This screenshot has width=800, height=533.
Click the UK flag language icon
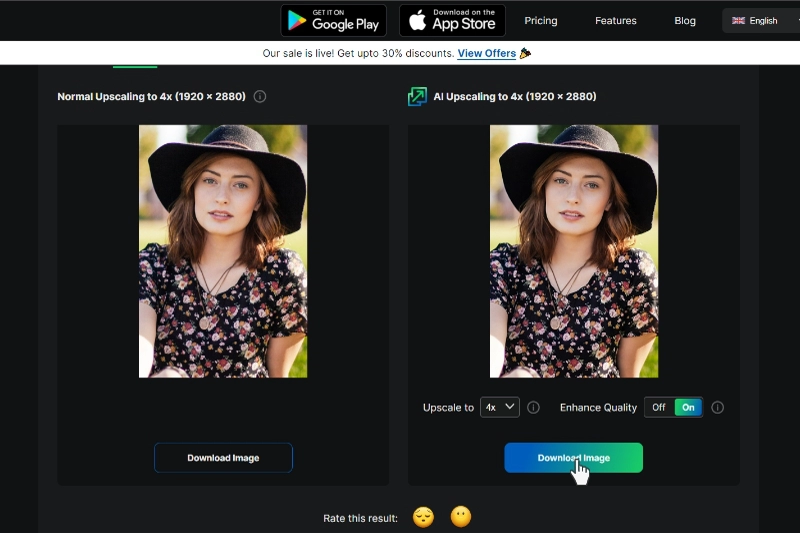pos(738,21)
